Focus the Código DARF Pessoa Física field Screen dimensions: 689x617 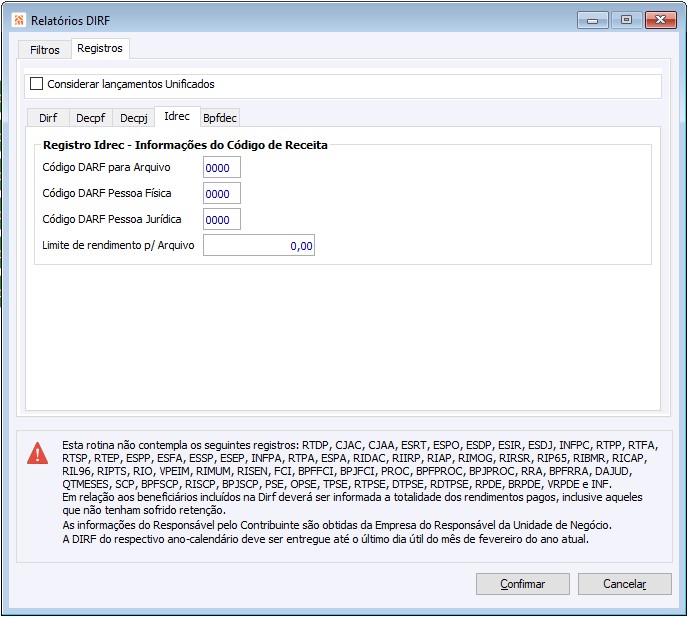pos(222,193)
